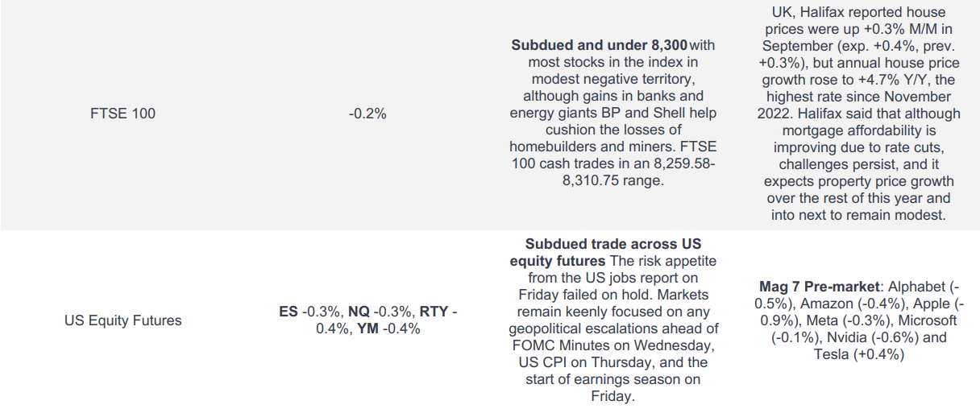Click the FTSE 100 row label
The height and width of the screenshot is (409, 980).
click(122, 114)
